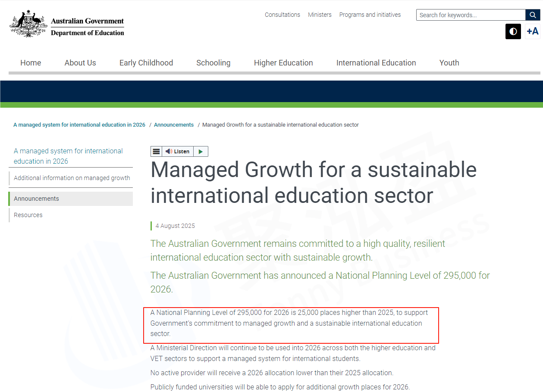Click the search magnifier icon

click(533, 15)
